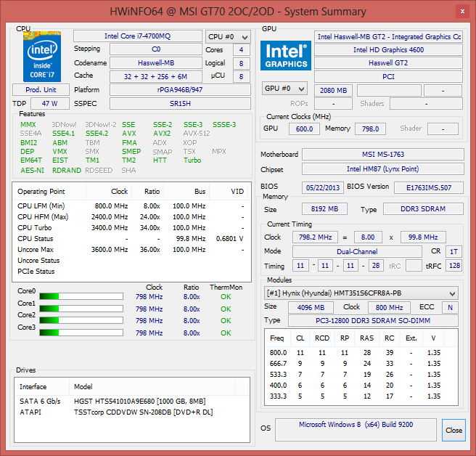Select the CPU LFM (Min) row
476x456 pixels.
131,206
